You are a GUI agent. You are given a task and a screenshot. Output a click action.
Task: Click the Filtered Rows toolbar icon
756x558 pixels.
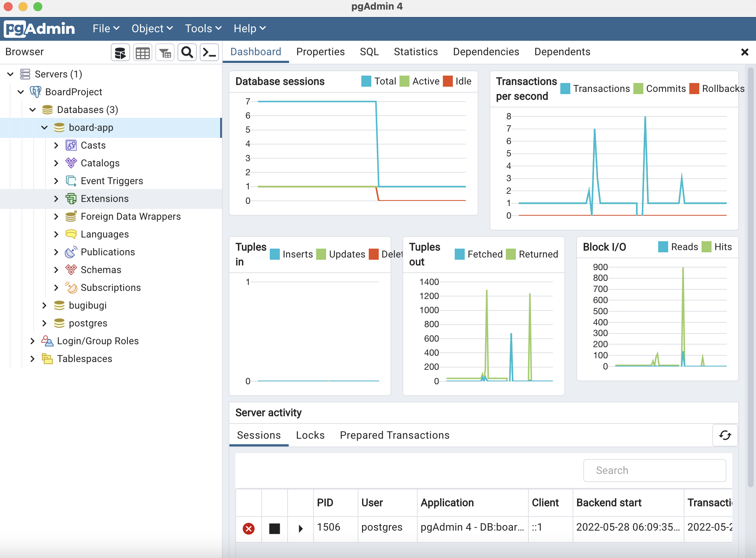pyautogui.click(x=165, y=53)
